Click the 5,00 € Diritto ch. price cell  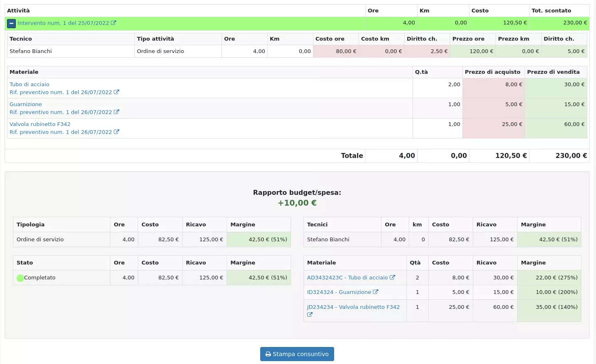(564, 51)
